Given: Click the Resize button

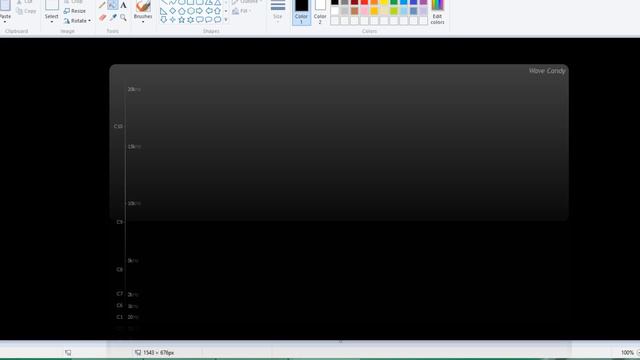Looking at the screenshot, I should [75, 11].
